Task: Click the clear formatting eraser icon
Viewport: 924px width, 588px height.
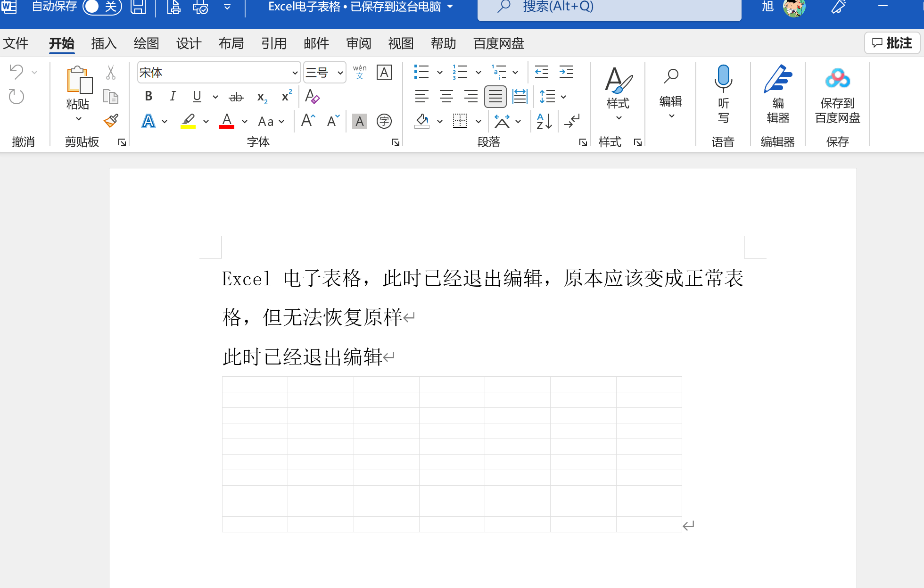Action: (x=312, y=97)
